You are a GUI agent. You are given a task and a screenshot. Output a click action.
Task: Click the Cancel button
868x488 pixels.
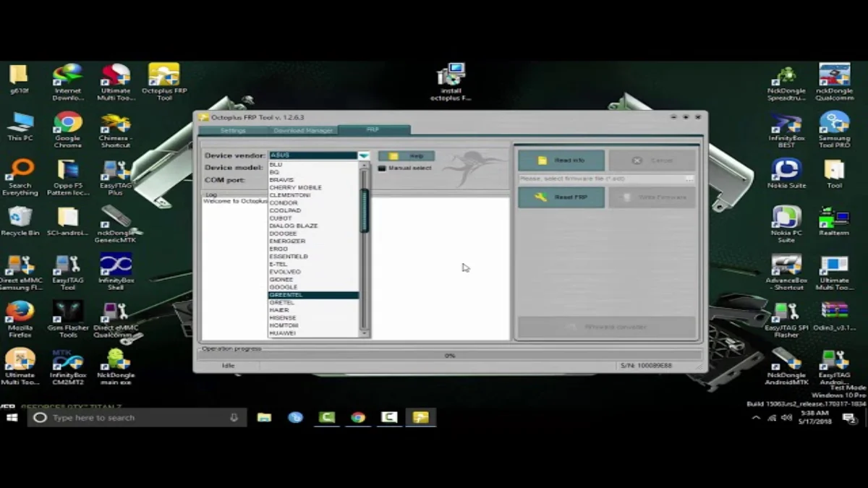click(x=652, y=160)
